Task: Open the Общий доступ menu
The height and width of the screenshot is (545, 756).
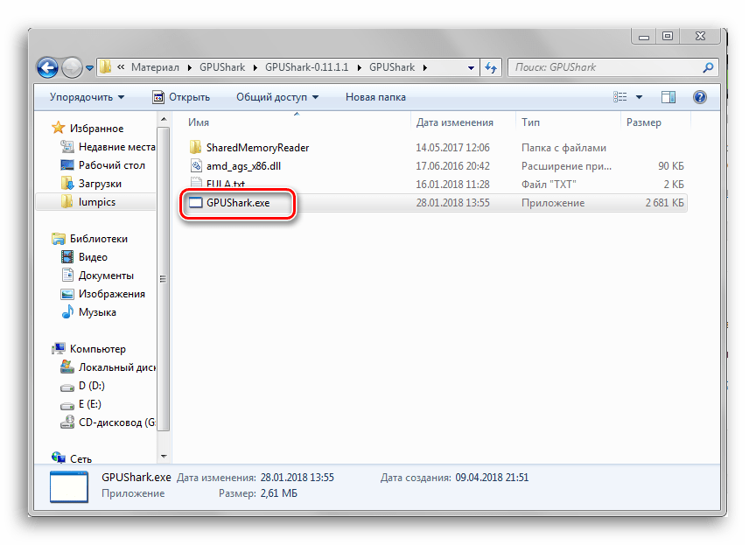Action: point(277,97)
